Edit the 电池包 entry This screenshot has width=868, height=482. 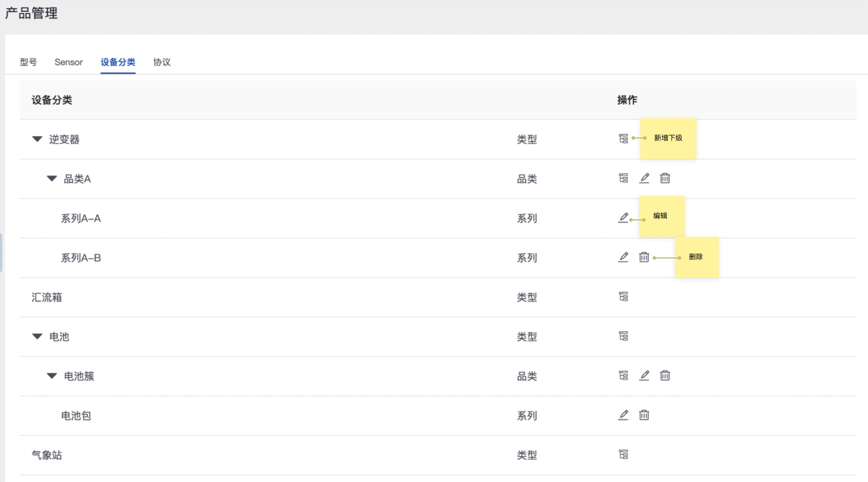point(623,415)
